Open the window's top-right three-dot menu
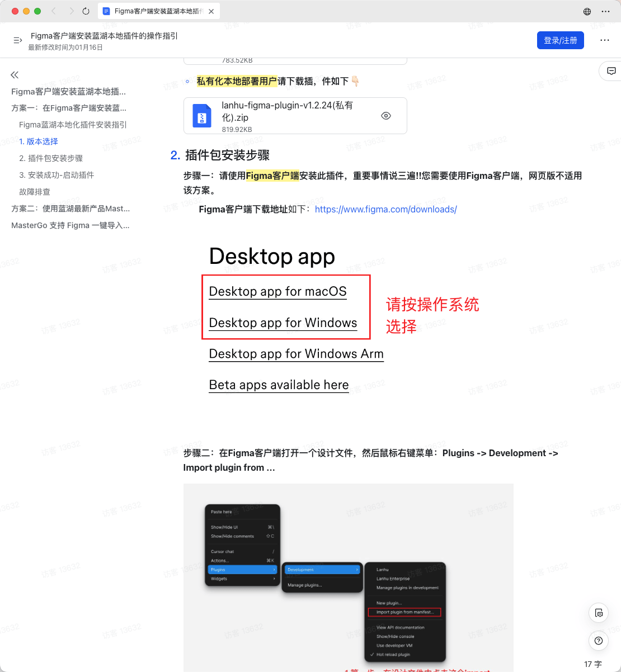 click(x=605, y=11)
